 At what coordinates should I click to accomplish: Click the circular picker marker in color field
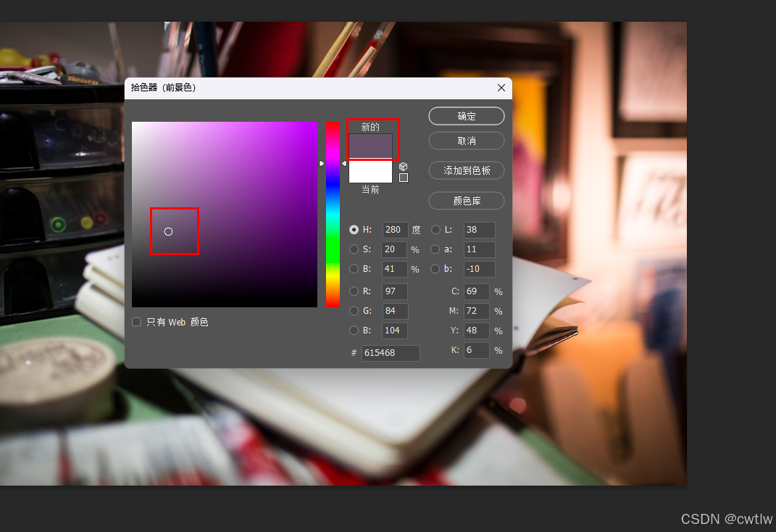[168, 232]
